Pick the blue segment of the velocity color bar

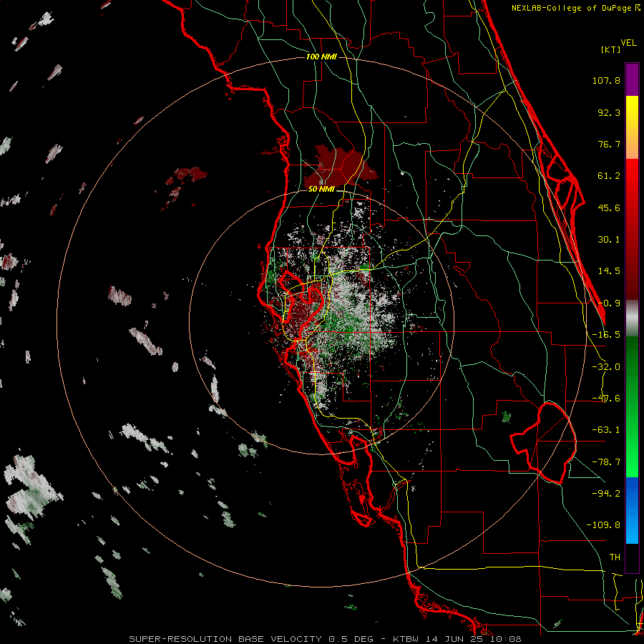[x=632, y=510]
